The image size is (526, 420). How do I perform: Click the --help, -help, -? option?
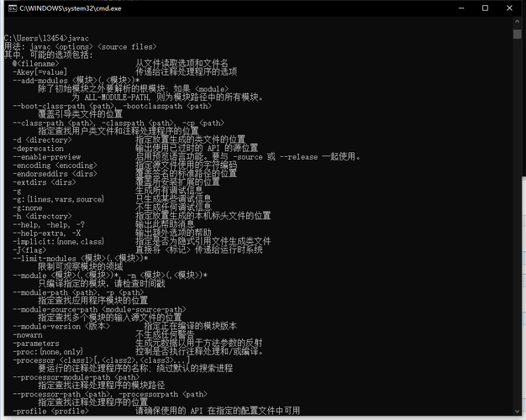[49, 225]
